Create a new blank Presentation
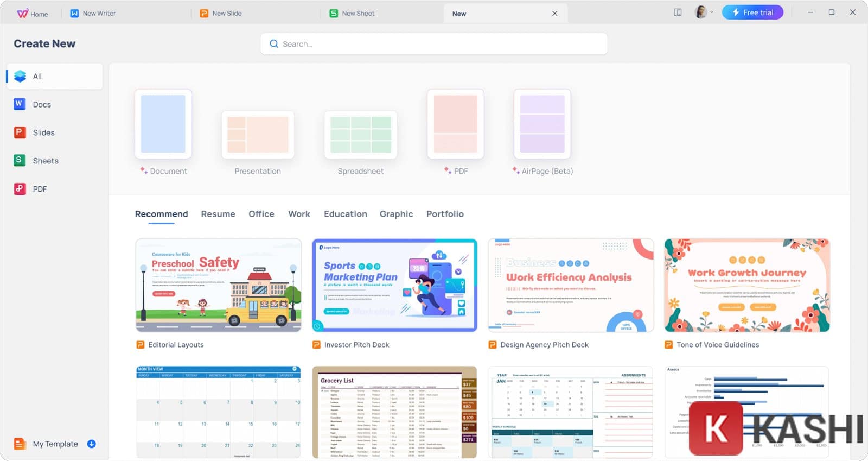868x461 pixels. click(258, 135)
